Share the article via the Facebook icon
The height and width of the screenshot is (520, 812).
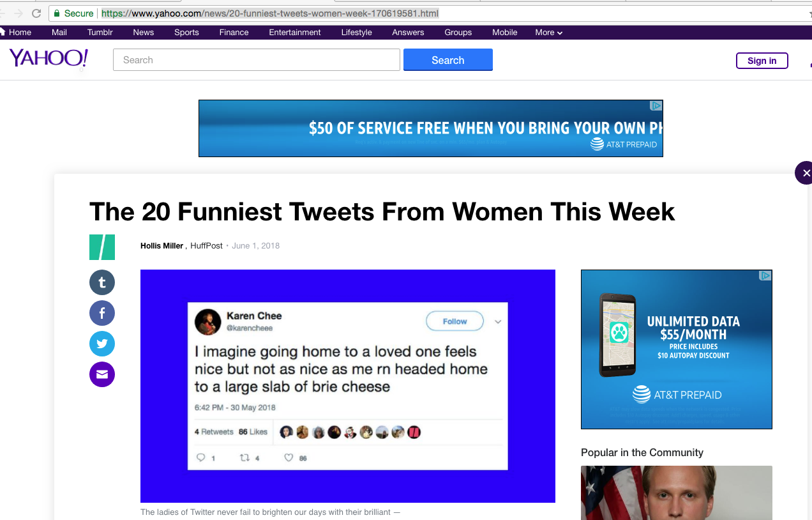(x=102, y=313)
